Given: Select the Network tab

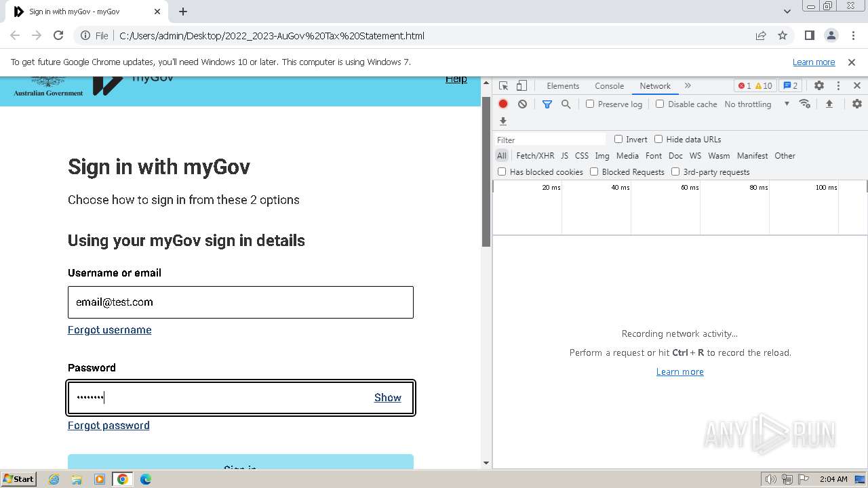Looking at the screenshot, I should [x=655, y=85].
